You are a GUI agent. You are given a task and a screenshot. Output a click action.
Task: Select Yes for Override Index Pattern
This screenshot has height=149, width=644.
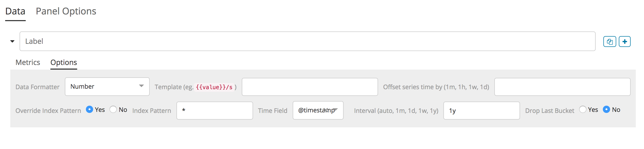[89, 109]
